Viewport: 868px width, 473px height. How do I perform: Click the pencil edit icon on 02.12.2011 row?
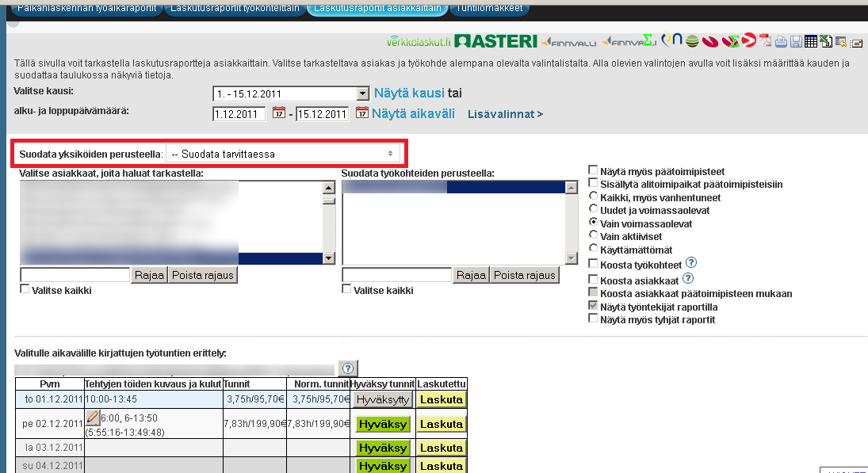(x=92, y=418)
